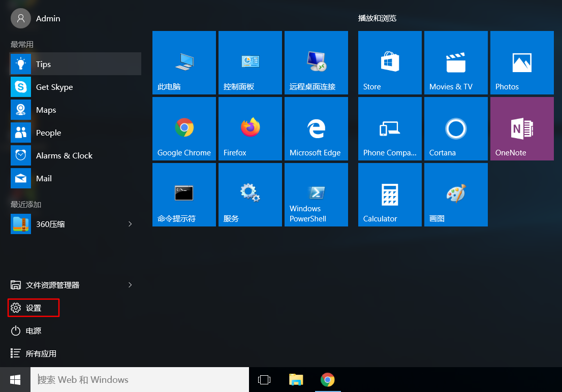This screenshot has height=392, width=562.
Task: Select Get Skype in the app list
Action: [x=75, y=87]
